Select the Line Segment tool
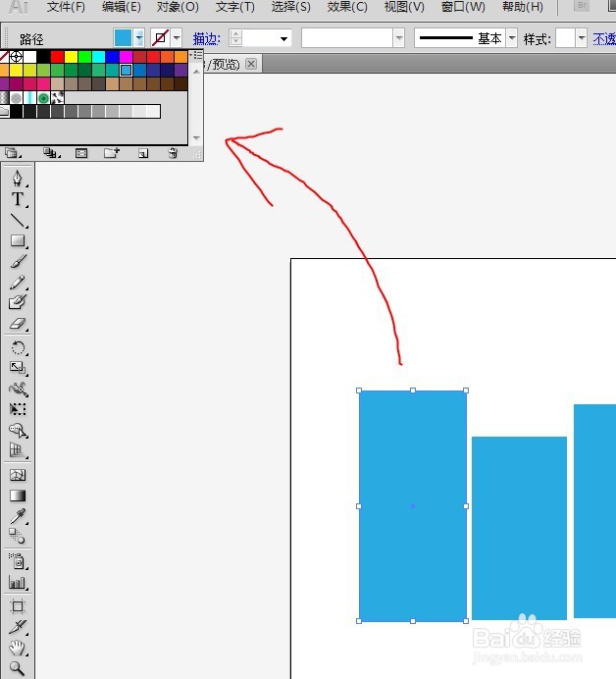Viewport: 616px width, 679px height. coord(18,221)
